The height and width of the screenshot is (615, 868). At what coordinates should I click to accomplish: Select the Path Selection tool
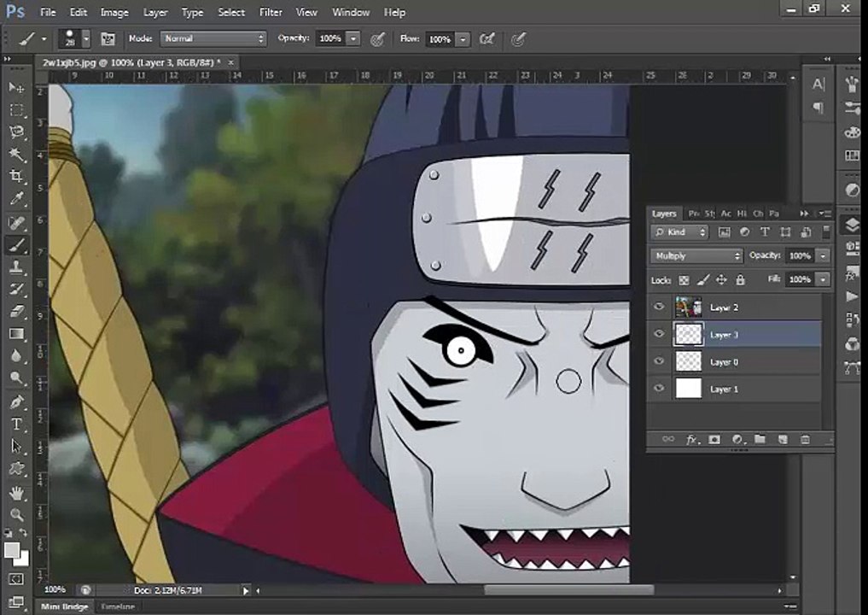pyautogui.click(x=16, y=447)
